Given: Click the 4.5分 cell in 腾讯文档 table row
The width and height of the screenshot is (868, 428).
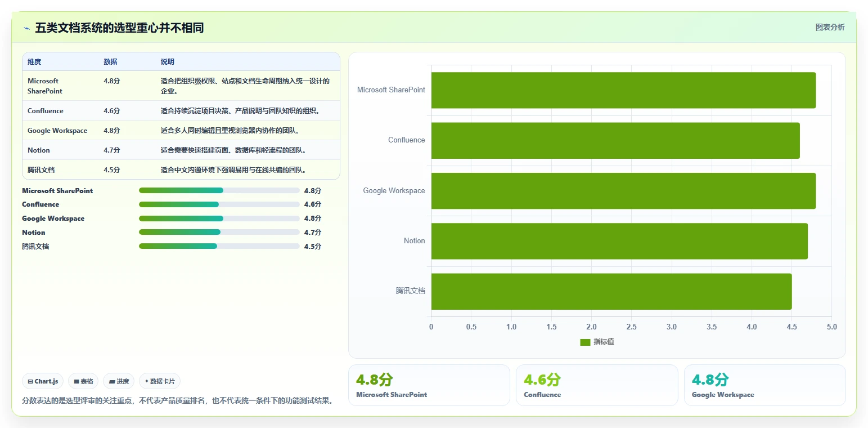Looking at the screenshot, I should tap(111, 170).
